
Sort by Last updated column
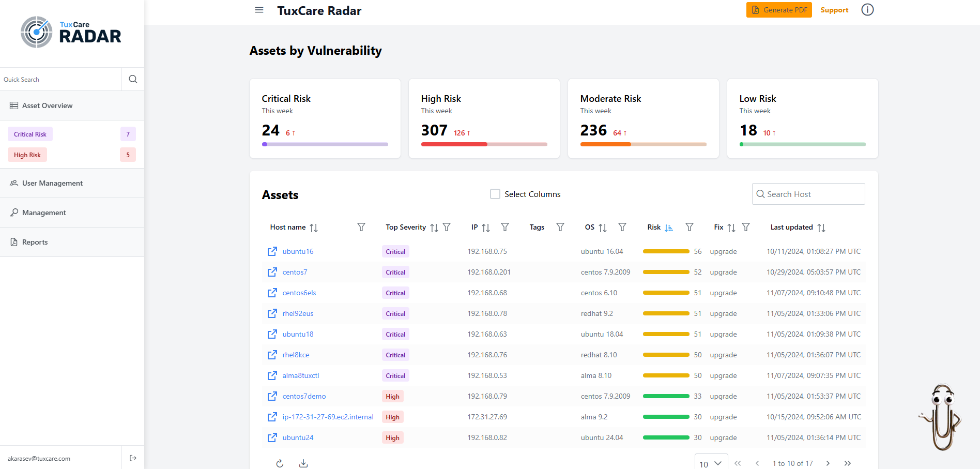click(x=821, y=228)
